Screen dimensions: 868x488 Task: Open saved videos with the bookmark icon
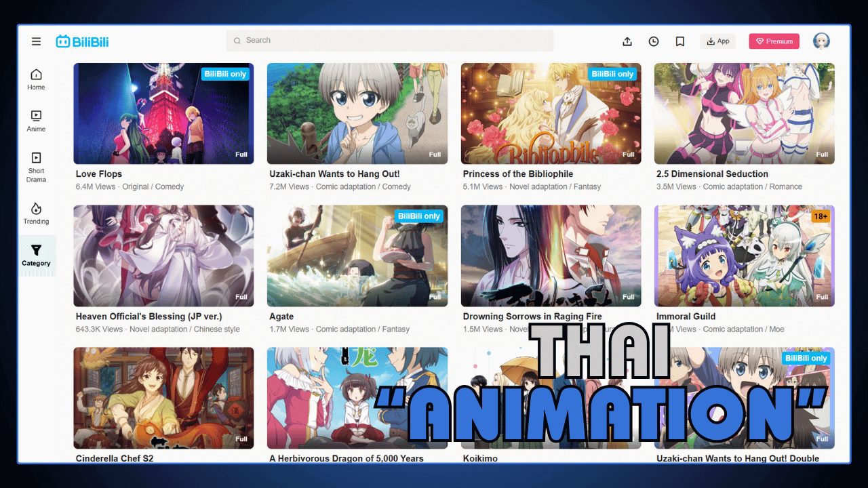coord(679,41)
